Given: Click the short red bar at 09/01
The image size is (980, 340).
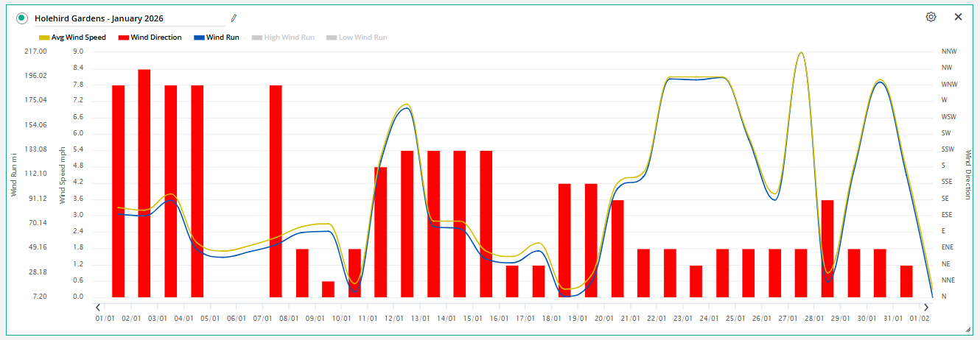Looking at the screenshot, I should tap(328, 289).
